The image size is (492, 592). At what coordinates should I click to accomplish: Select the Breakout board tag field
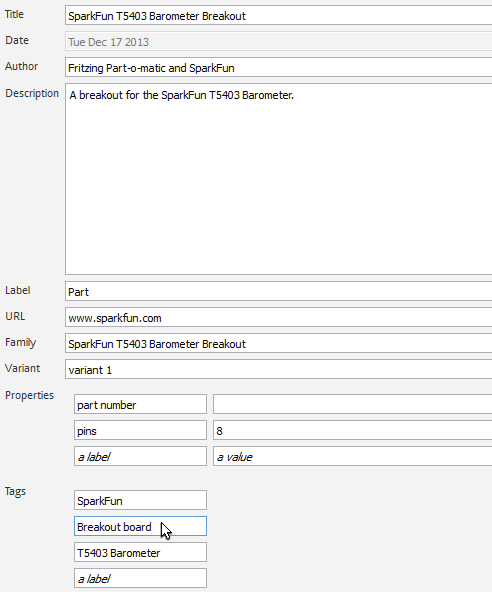pyautogui.click(x=140, y=526)
